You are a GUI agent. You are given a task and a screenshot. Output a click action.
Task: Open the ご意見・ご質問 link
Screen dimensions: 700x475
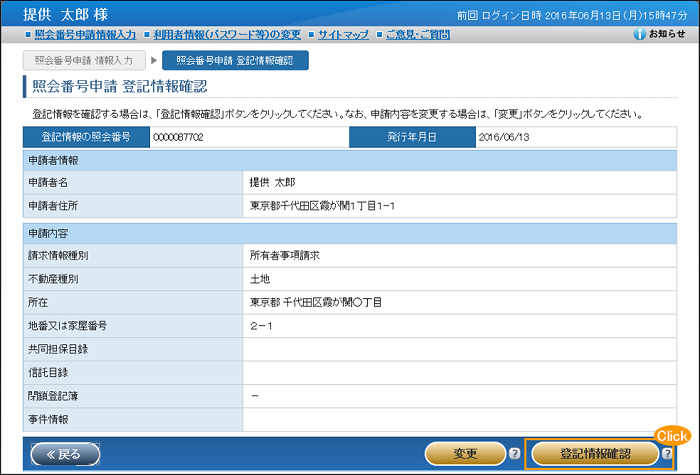(x=418, y=34)
